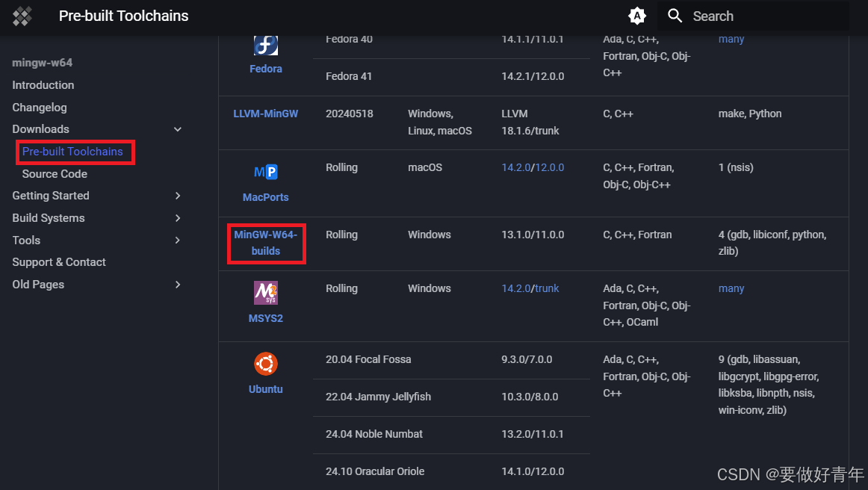Click the 24.04 Noble Numbat cell
The height and width of the screenshot is (490, 868).
tap(373, 434)
